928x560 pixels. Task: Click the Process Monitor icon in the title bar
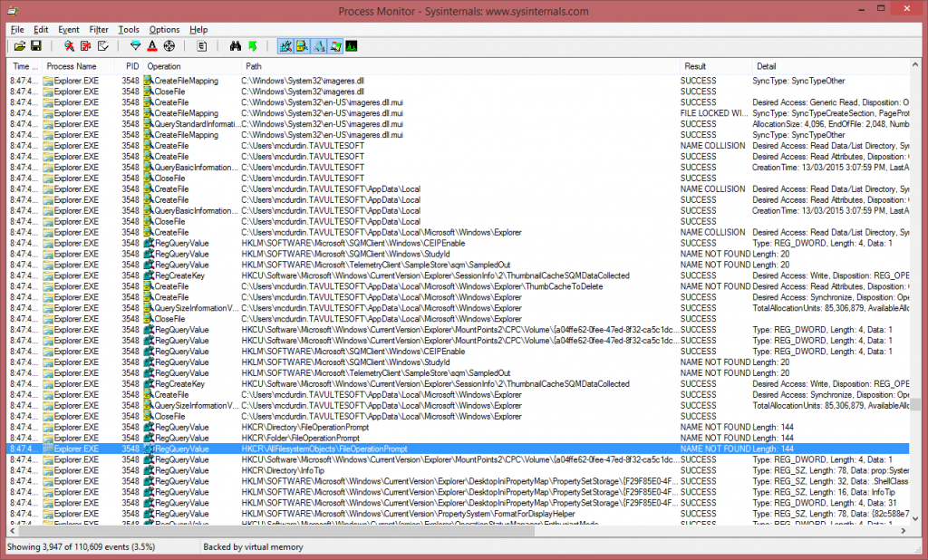(x=13, y=11)
